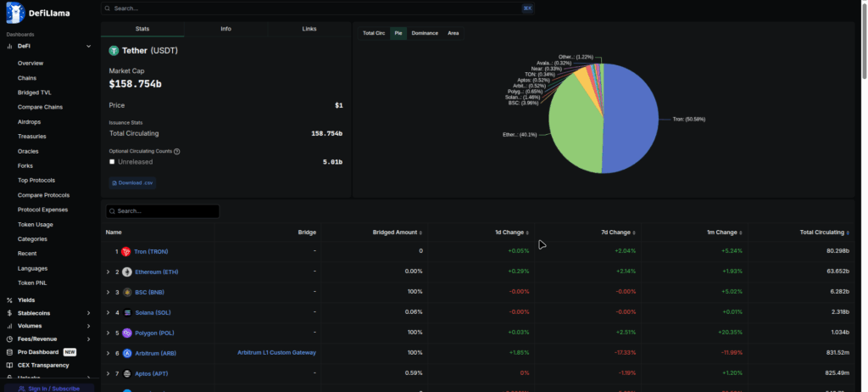Go to Chains in sidebar
Viewport: 868px width, 392px height.
point(27,78)
